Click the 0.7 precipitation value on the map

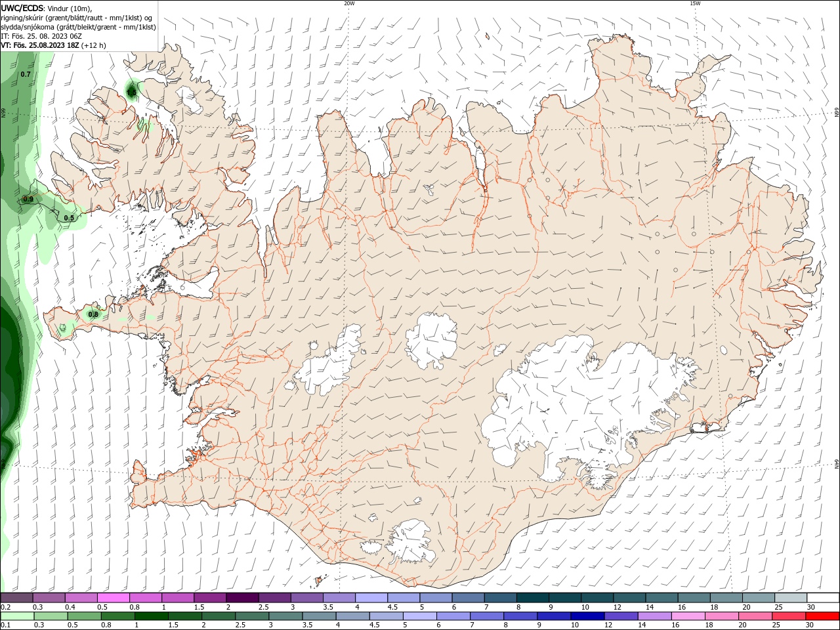(26, 74)
